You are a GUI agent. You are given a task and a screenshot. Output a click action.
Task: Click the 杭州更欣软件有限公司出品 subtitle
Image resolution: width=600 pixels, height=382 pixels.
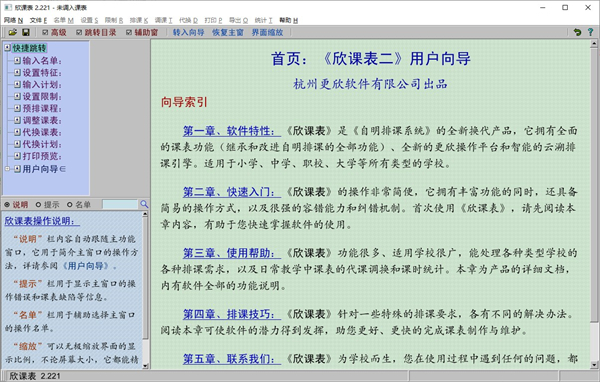(x=370, y=84)
